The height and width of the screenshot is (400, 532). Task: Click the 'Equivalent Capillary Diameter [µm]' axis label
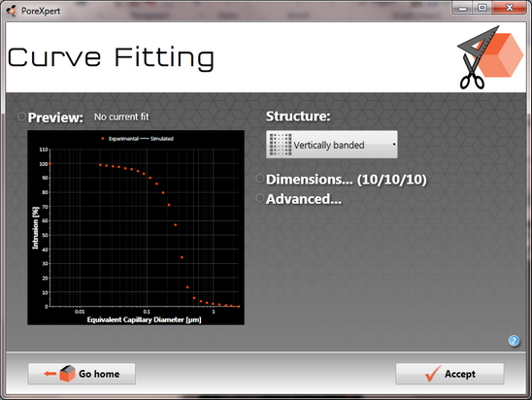(145, 319)
